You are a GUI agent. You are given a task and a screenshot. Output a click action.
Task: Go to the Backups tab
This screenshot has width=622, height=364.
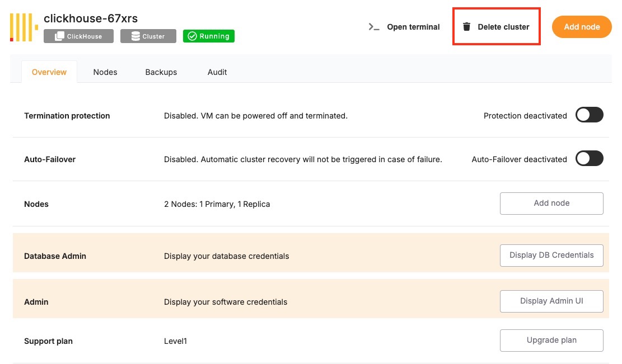coord(161,72)
